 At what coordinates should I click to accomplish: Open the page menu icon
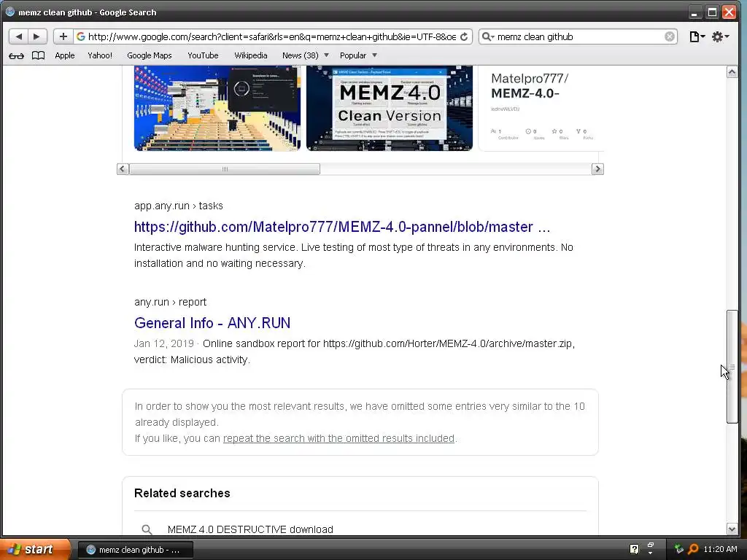click(697, 36)
